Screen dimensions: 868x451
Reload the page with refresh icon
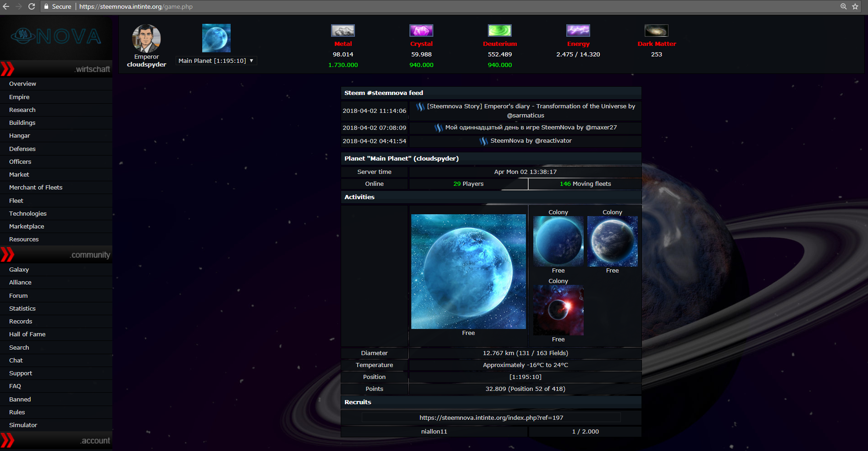click(x=32, y=6)
